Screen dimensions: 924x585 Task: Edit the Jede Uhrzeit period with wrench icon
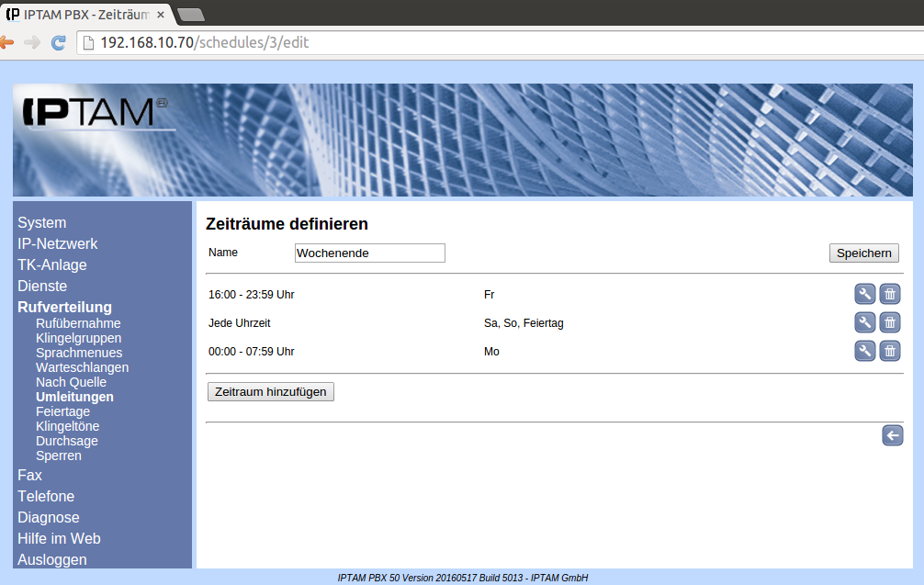pos(864,322)
